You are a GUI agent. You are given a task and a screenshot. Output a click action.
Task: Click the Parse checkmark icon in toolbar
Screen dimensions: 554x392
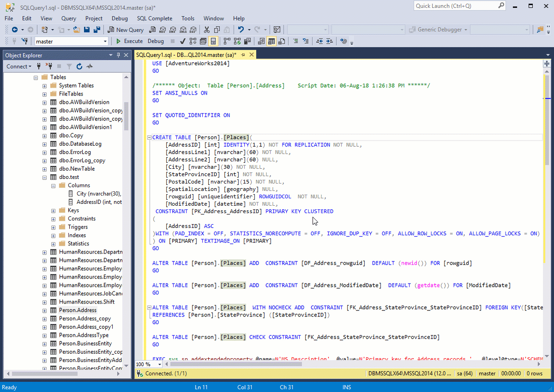click(183, 41)
